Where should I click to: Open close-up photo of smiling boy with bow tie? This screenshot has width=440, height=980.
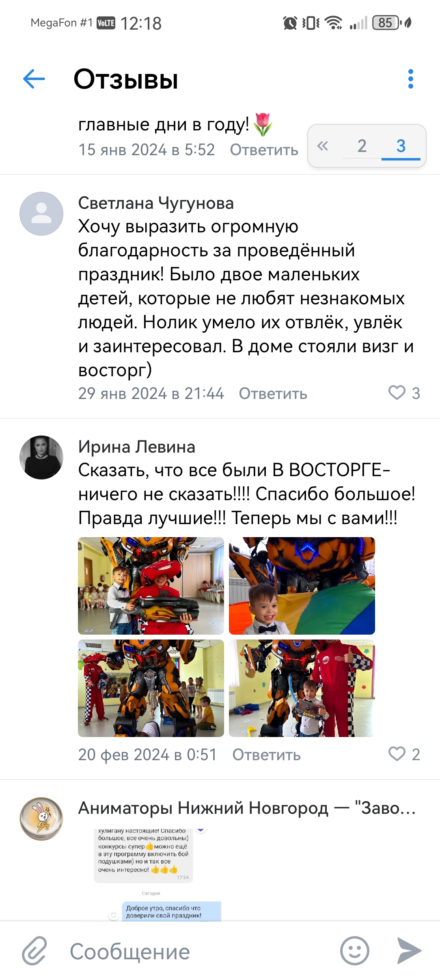point(302,586)
